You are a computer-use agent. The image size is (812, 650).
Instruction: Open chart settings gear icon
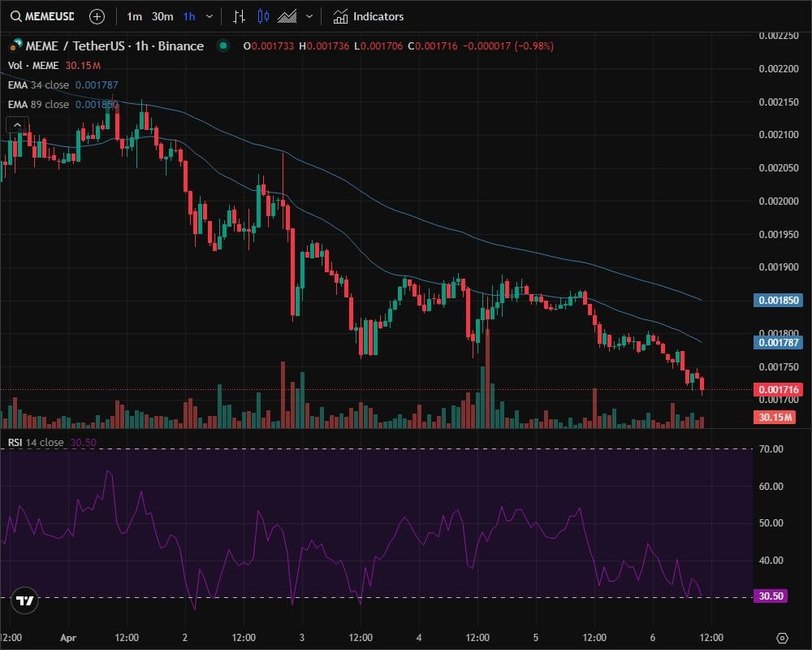(x=783, y=638)
